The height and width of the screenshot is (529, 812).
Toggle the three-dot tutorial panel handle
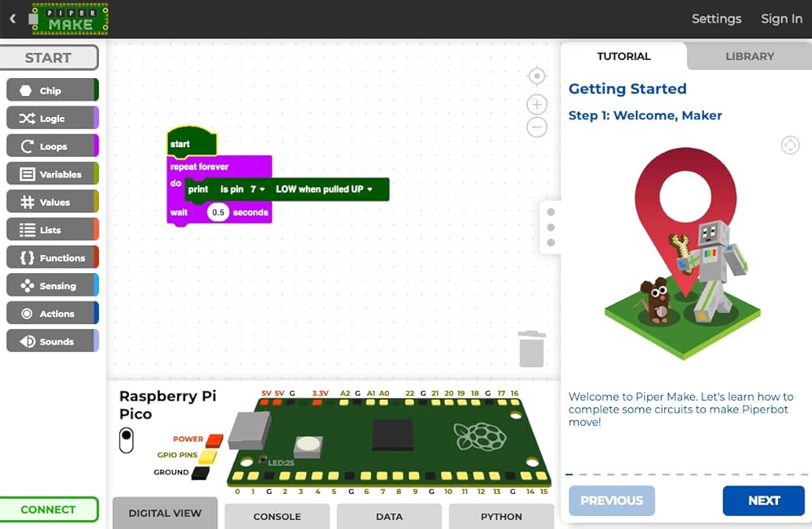click(551, 228)
